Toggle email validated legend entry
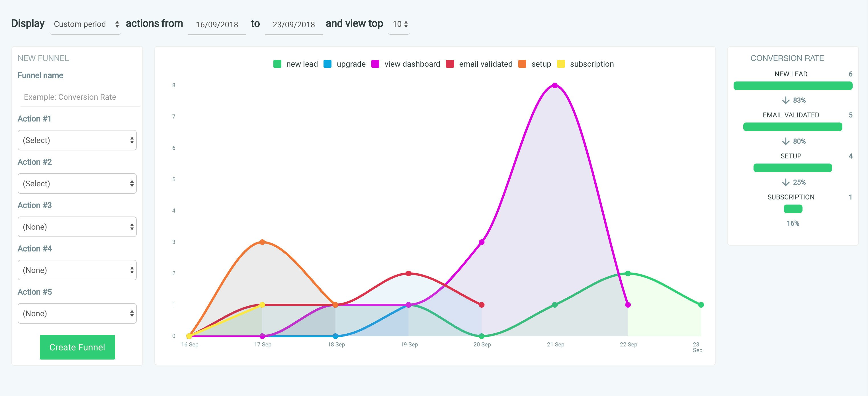Screen dimensions: 868x396 (x=485, y=64)
